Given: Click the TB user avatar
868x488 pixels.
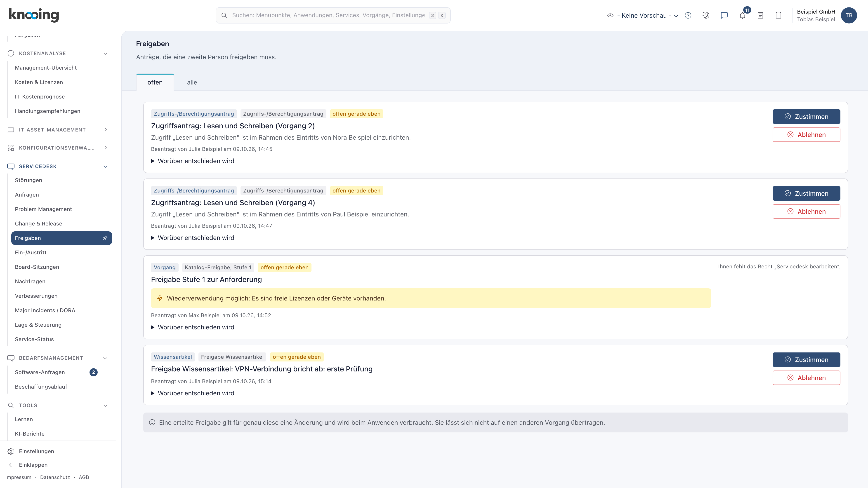Looking at the screenshot, I should (849, 16).
